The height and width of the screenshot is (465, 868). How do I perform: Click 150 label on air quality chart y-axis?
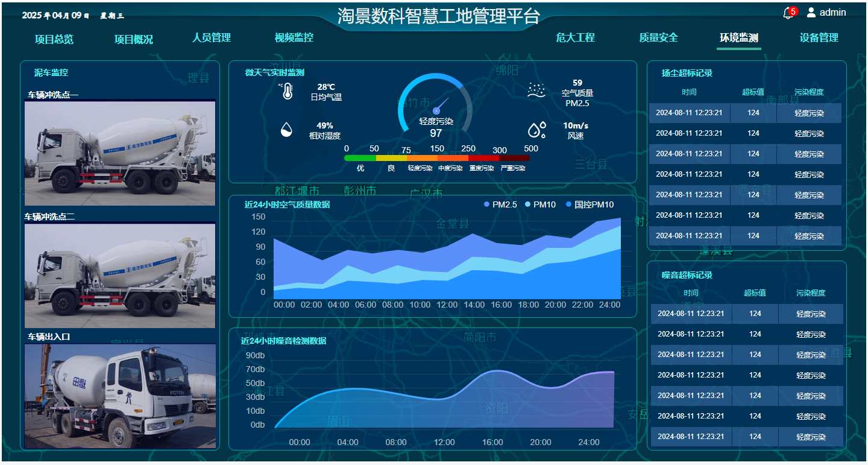[259, 217]
